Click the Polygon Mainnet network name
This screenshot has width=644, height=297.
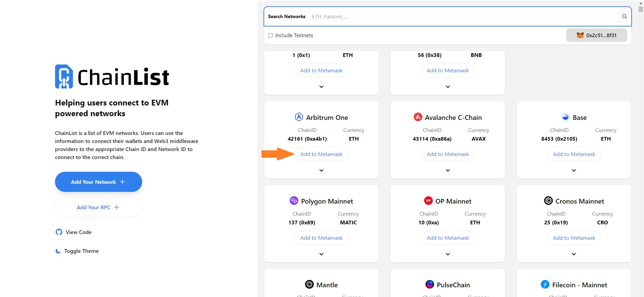coord(327,201)
